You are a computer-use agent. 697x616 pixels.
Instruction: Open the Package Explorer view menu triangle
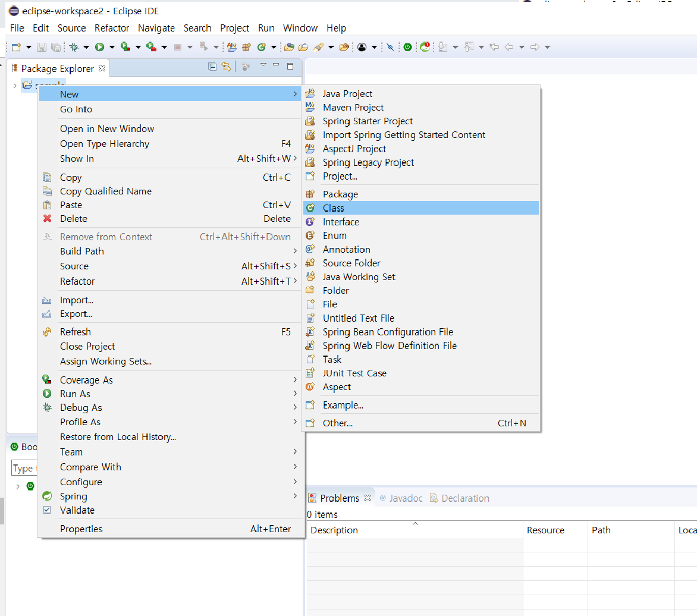pos(263,65)
